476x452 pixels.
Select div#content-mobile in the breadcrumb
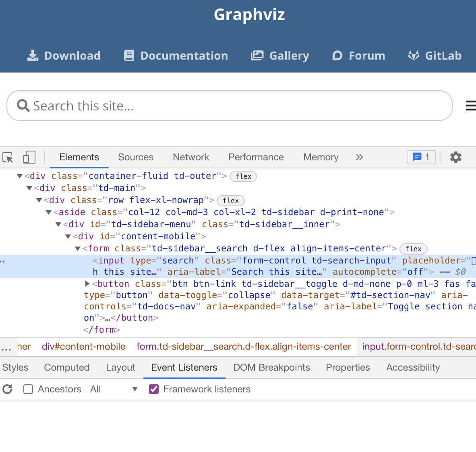click(84, 346)
